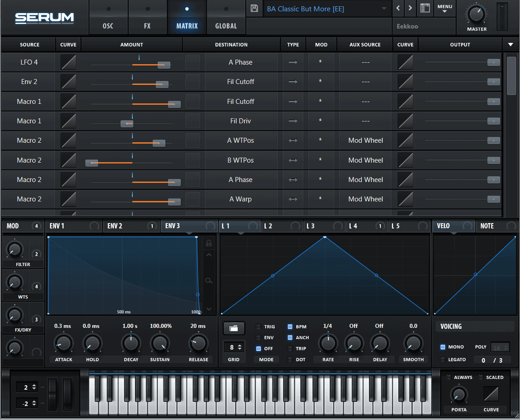
Task: Click the curve icon for LFO 4 row
Action: 68,62
